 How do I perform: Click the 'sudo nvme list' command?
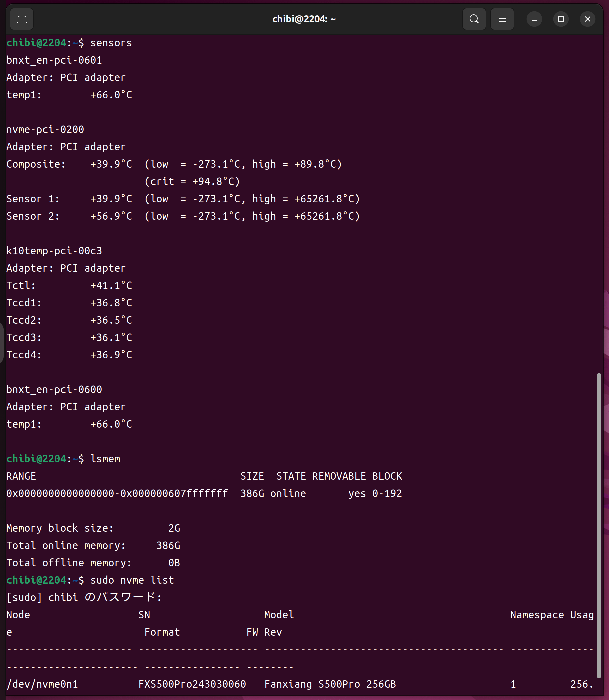coord(132,580)
